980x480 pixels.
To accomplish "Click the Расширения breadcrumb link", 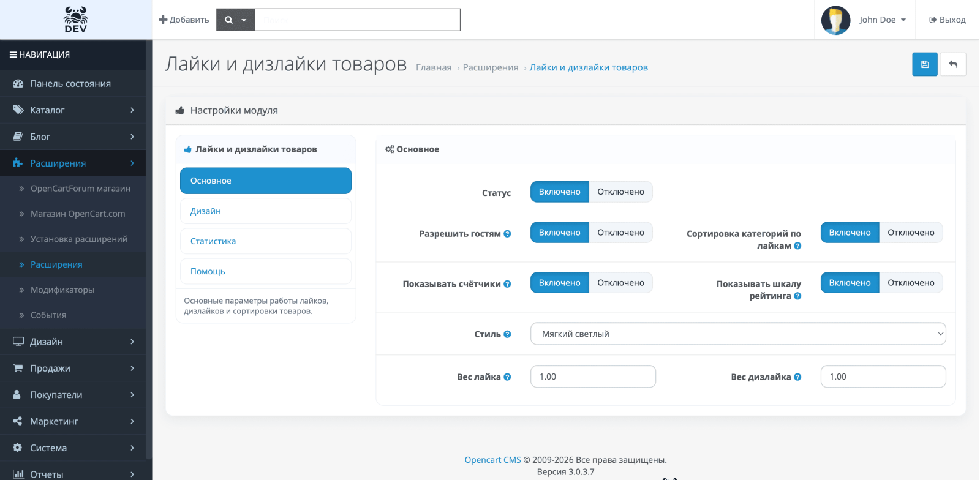I will point(491,67).
